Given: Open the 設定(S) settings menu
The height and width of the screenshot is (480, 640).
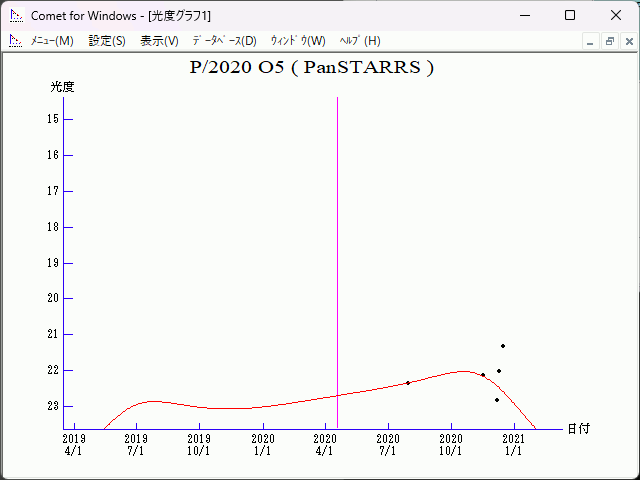Looking at the screenshot, I should pyautogui.click(x=107, y=41).
